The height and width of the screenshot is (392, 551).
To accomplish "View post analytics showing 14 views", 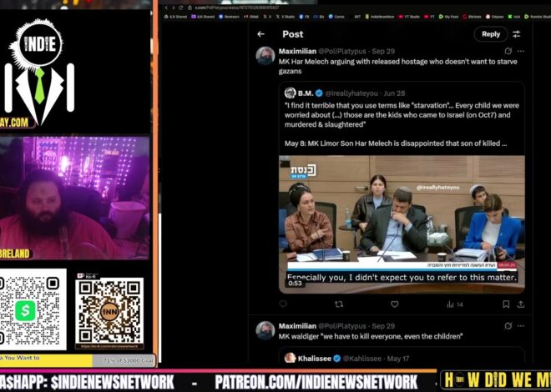I will coord(447,304).
